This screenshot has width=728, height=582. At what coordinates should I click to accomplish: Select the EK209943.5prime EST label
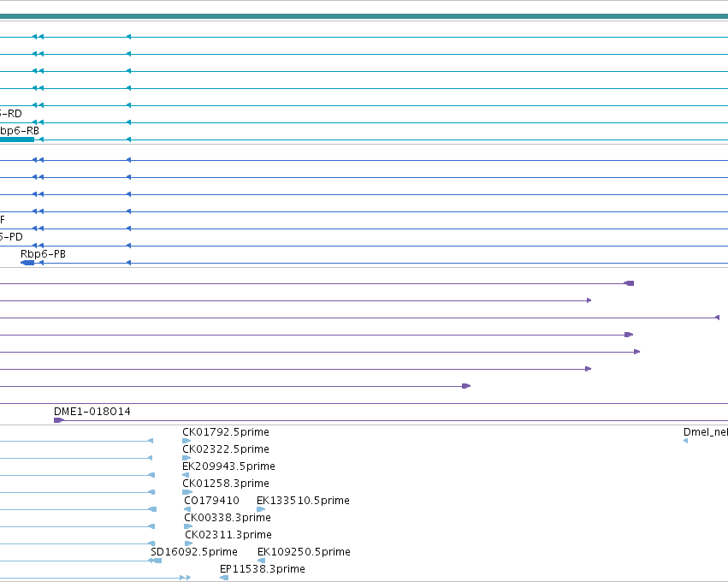pos(229,466)
